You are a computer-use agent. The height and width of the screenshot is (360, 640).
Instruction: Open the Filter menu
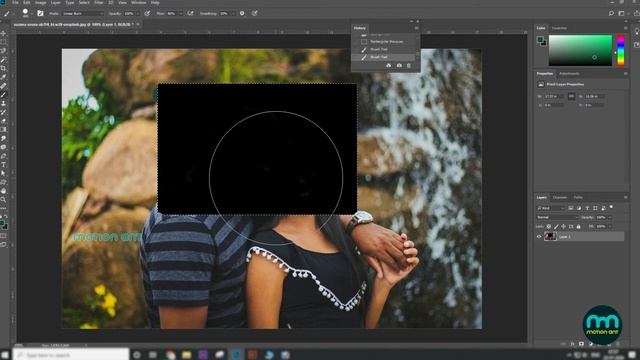tap(99, 2)
